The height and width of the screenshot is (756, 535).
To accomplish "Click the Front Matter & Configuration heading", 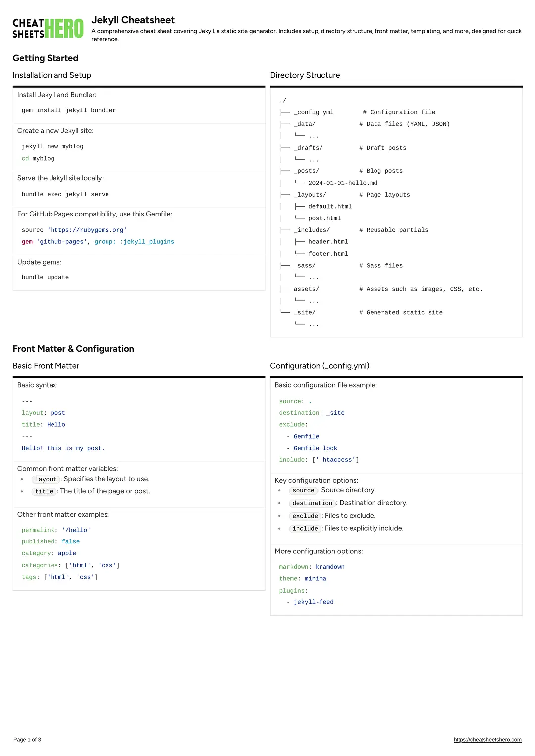I will point(73,349).
